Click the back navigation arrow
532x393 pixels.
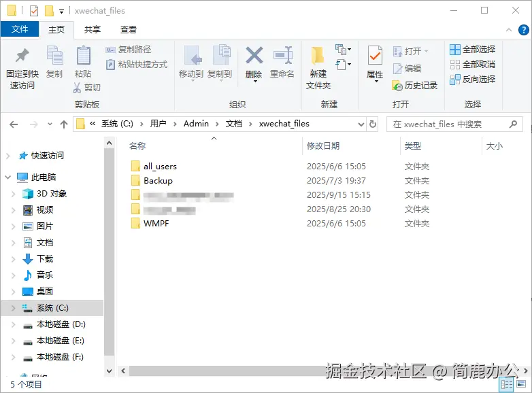tap(14, 124)
